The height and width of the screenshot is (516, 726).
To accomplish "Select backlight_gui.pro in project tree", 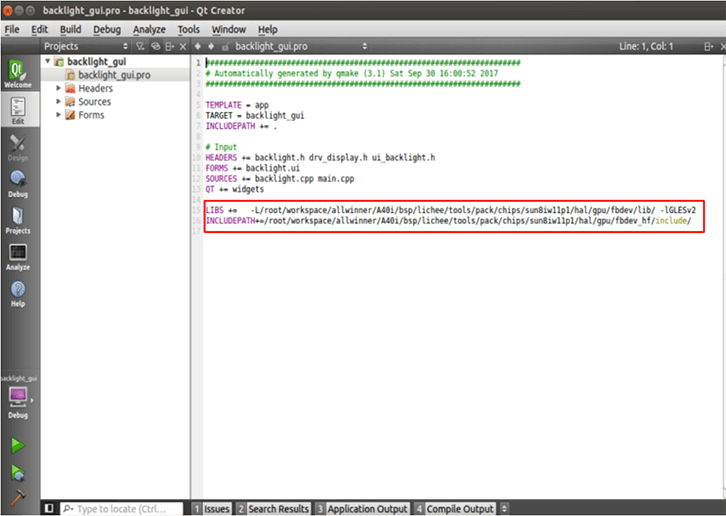I will [x=114, y=75].
